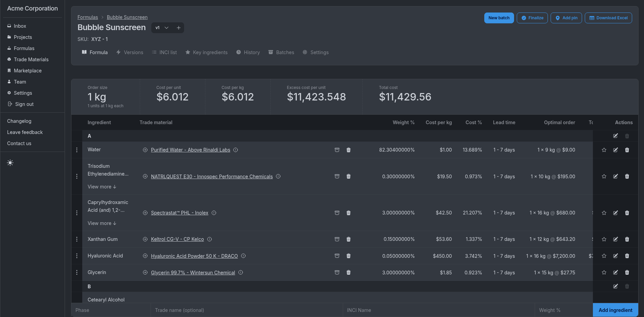Click the Finalize button
The width and height of the screenshot is (644, 317).
(532, 18)
